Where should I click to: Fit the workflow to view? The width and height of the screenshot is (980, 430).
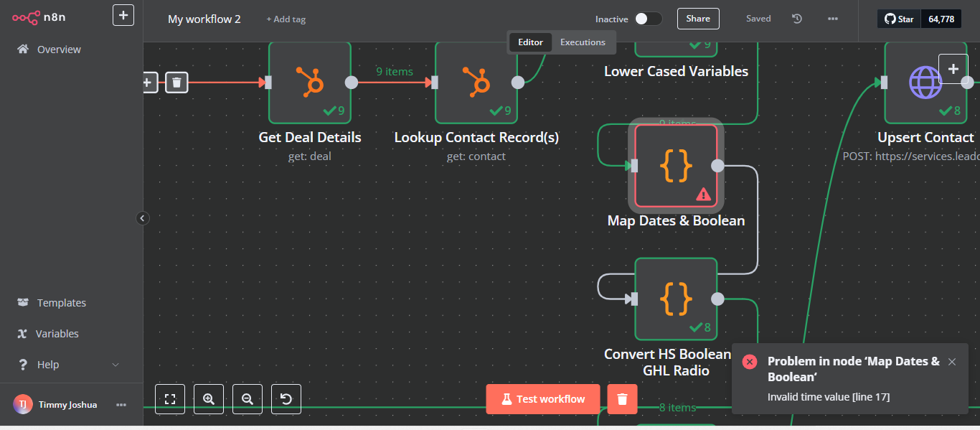coord(169,399)
